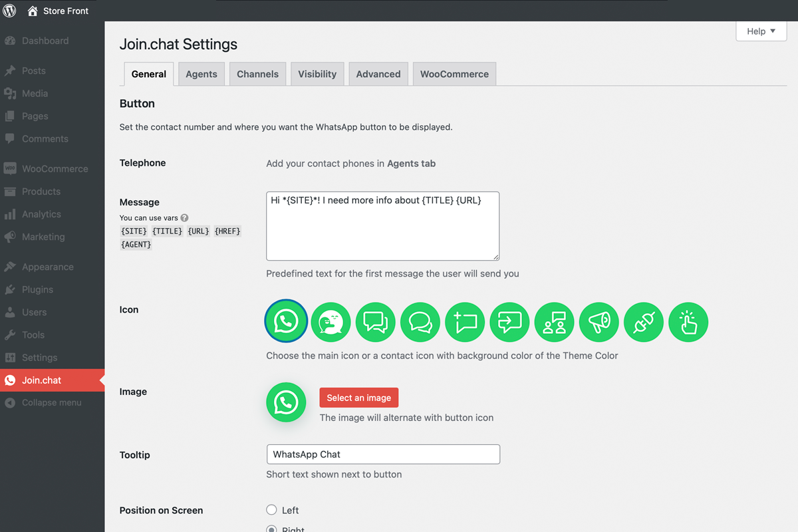Click the Dashboard gauge icon in the sidebar

pyautogui.click(x=10, y=41)
